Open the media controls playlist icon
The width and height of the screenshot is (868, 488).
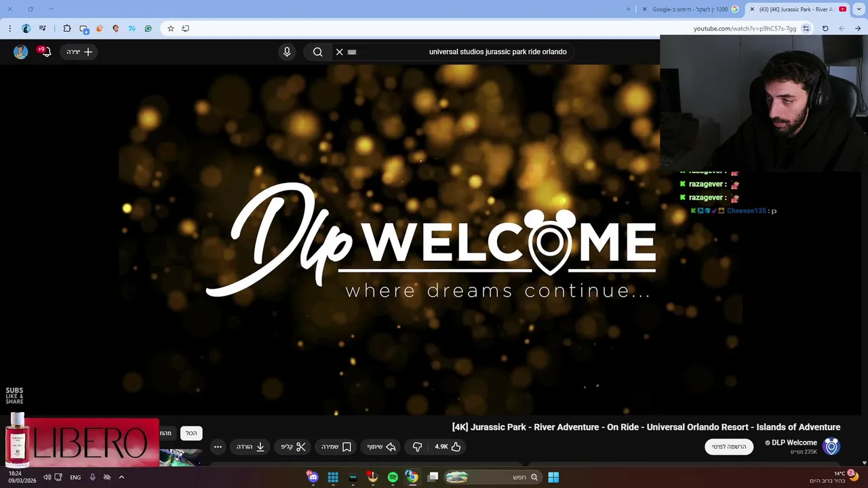(43, 28)
